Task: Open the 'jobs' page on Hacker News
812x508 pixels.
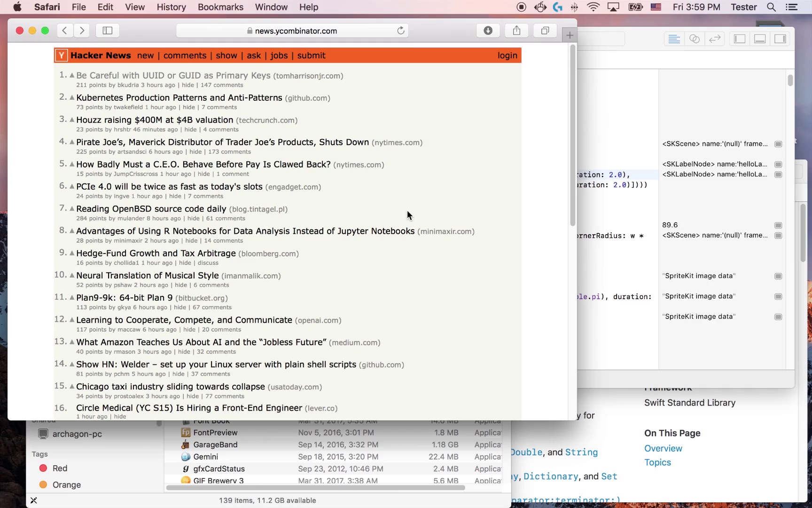Action: [x=279, y=56]
